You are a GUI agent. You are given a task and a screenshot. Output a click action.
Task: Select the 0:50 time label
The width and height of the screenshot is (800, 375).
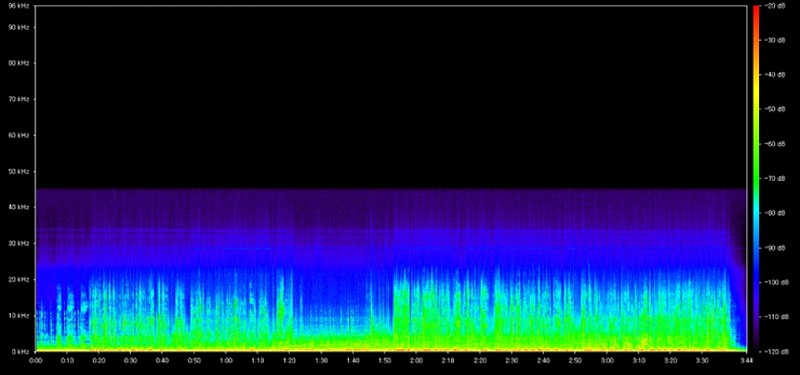[x=194, y=360]
